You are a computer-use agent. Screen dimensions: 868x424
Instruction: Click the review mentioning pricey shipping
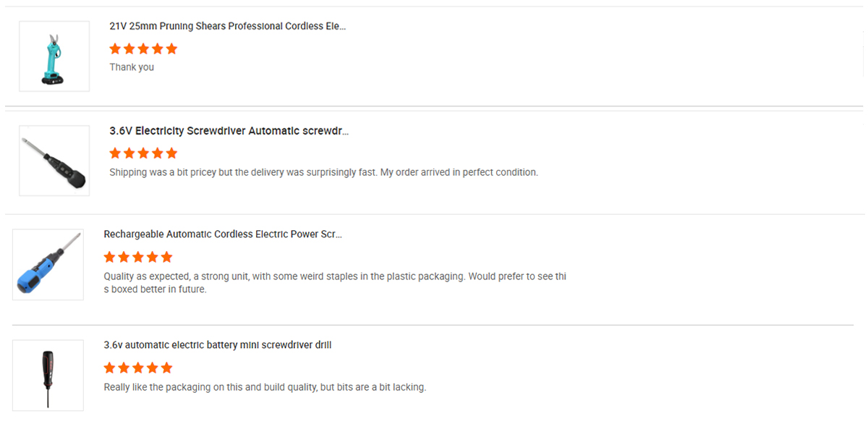coord(323,172)
